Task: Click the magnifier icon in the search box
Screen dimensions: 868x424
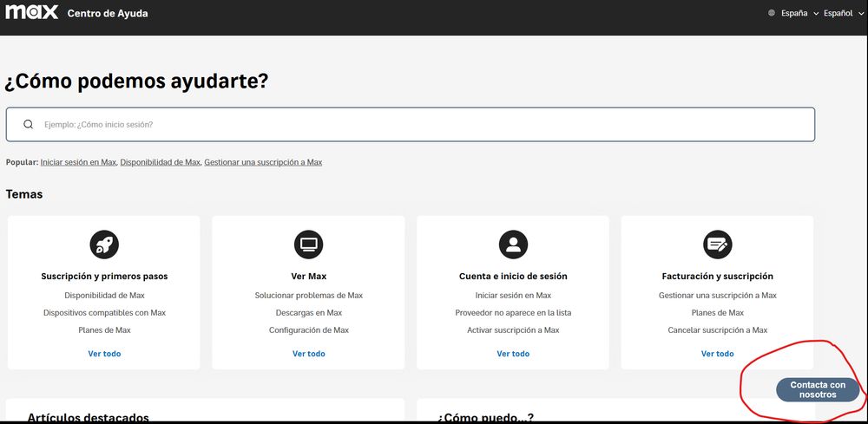Action: (29, 124)
